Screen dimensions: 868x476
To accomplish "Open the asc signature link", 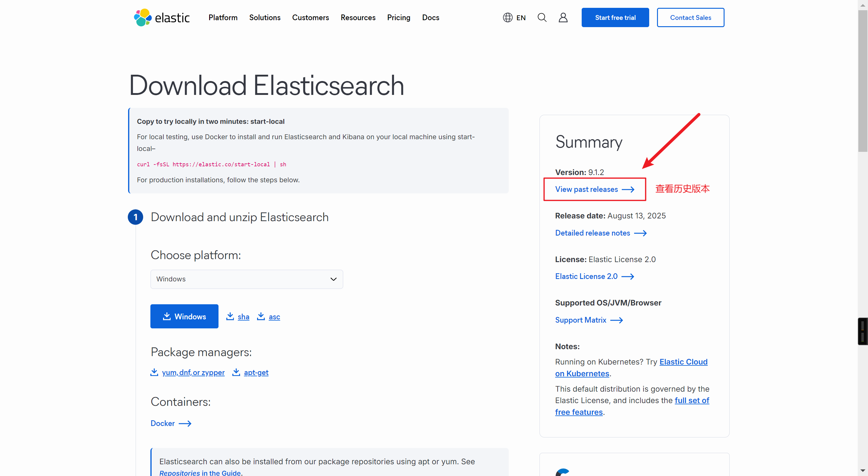I will (x=274, y=317).
